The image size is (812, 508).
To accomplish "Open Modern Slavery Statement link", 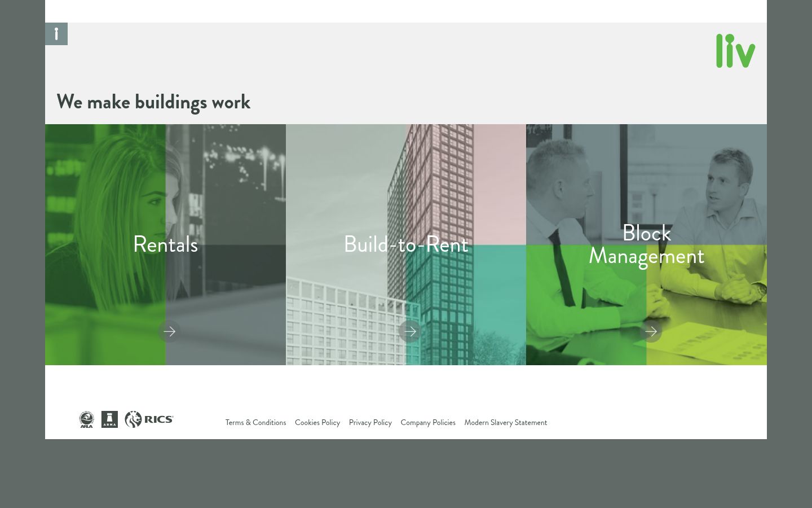I will tap(506, 422).
